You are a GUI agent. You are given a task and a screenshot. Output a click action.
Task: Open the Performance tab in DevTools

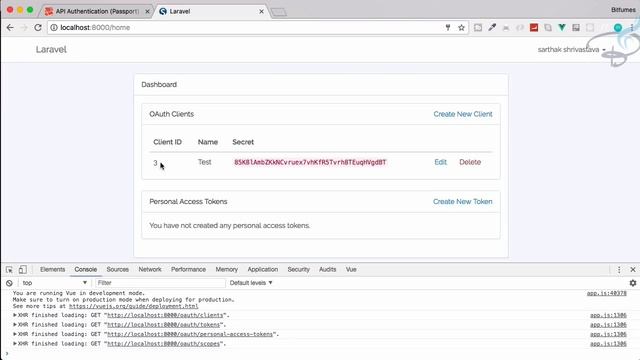point(188,269)
